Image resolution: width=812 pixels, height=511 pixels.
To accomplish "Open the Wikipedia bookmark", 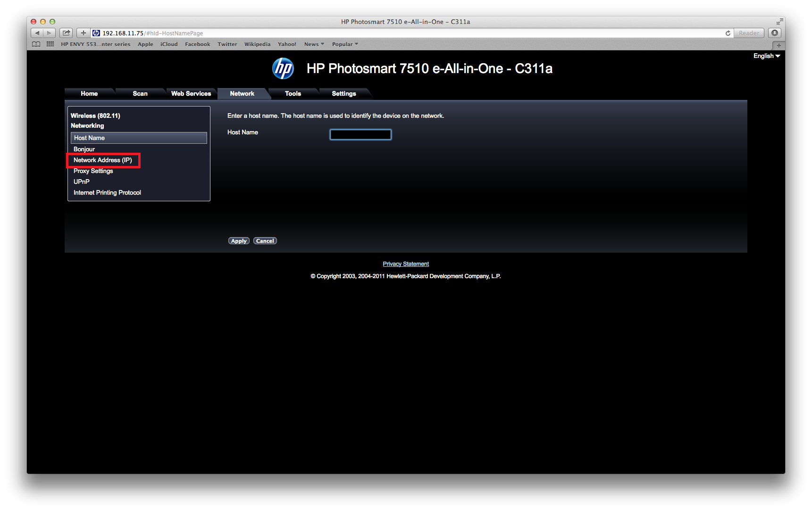I will (257, 44).
